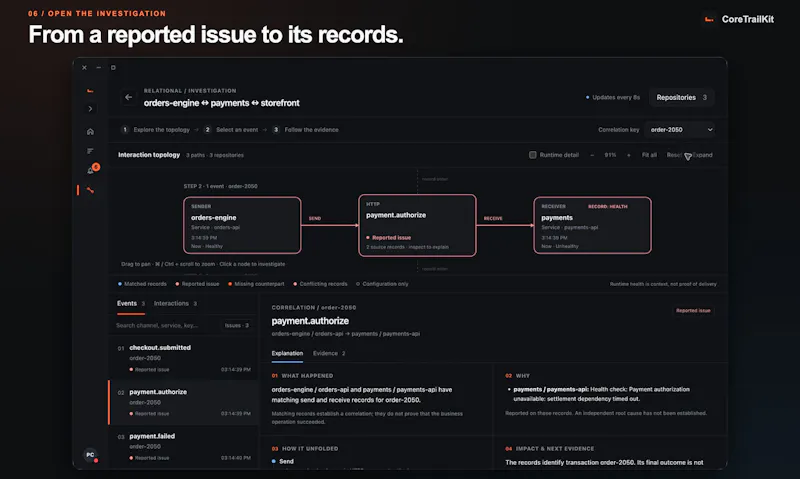Screen dimensions: 800x479
Task: Click Reported issue status inside payment.authorize node
Action: [388, 238]
